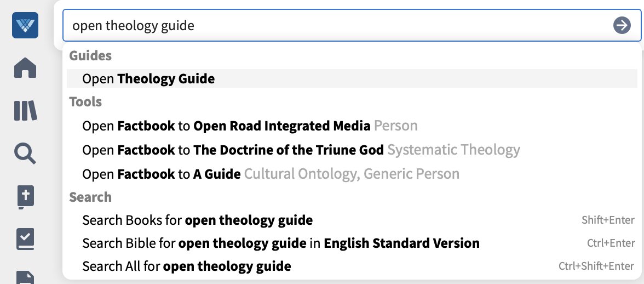Open the Documents icon at sidebar bottom
The height and width of the screenshot is (284, 644).
[25, 277]
